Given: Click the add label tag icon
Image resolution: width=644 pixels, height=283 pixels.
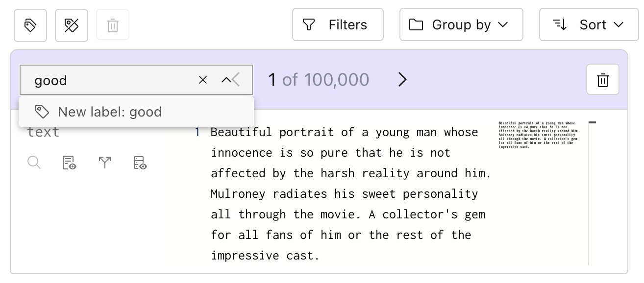Looking at the screenshot, I should tap(30, 25).
